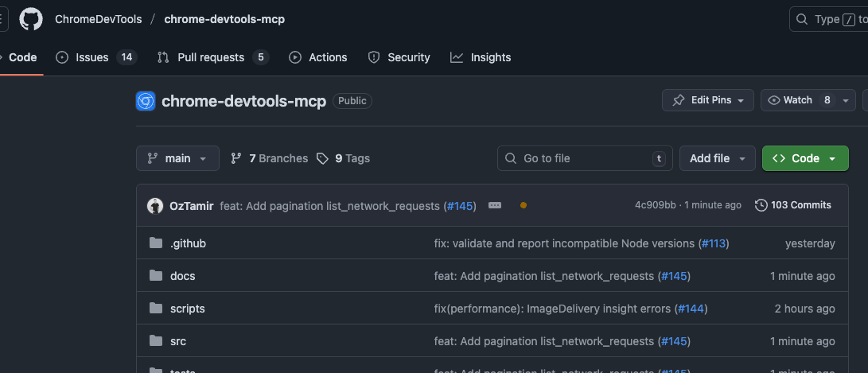Open the docs folder
Image resolution: width=868 pixels, height=373 pixels.
pyautogui.click(x=183, y=276)
